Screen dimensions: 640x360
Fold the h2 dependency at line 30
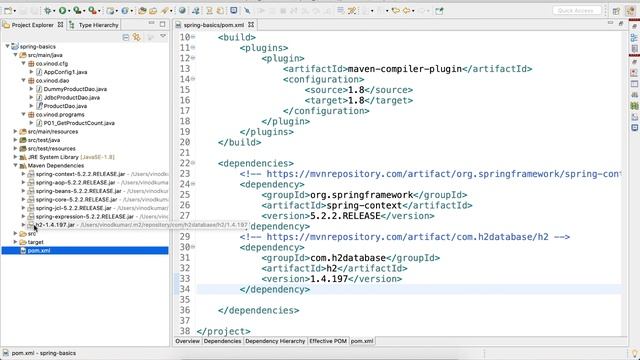[193, 247]
